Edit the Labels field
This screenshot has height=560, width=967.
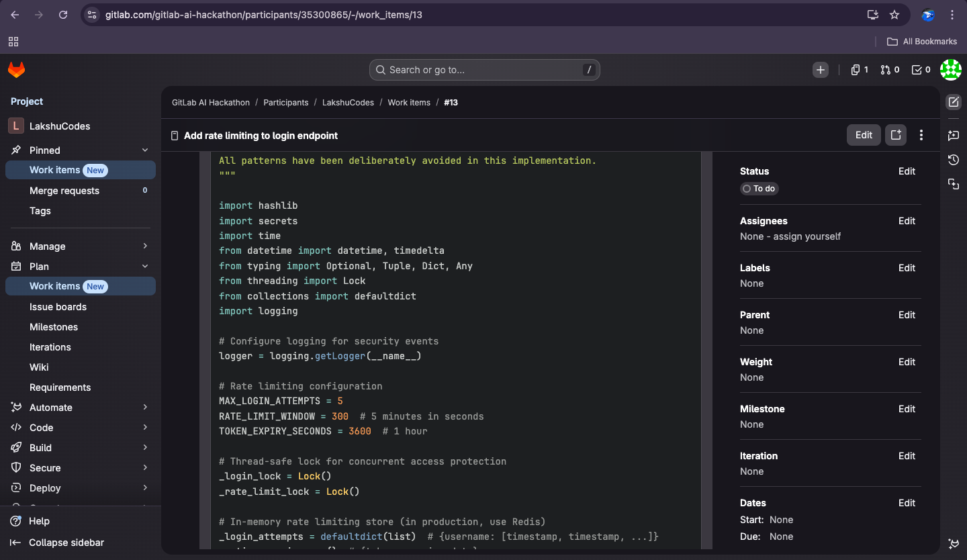[907, 268]
